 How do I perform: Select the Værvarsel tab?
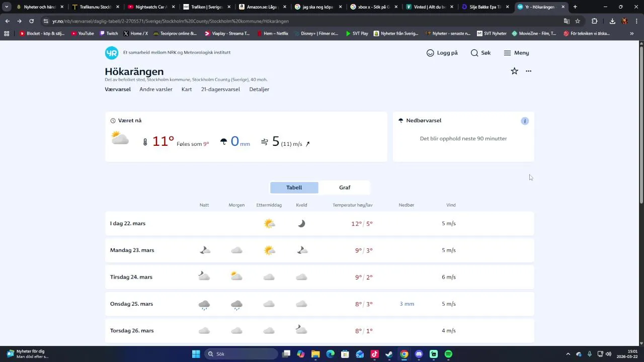tap(118, 89)
